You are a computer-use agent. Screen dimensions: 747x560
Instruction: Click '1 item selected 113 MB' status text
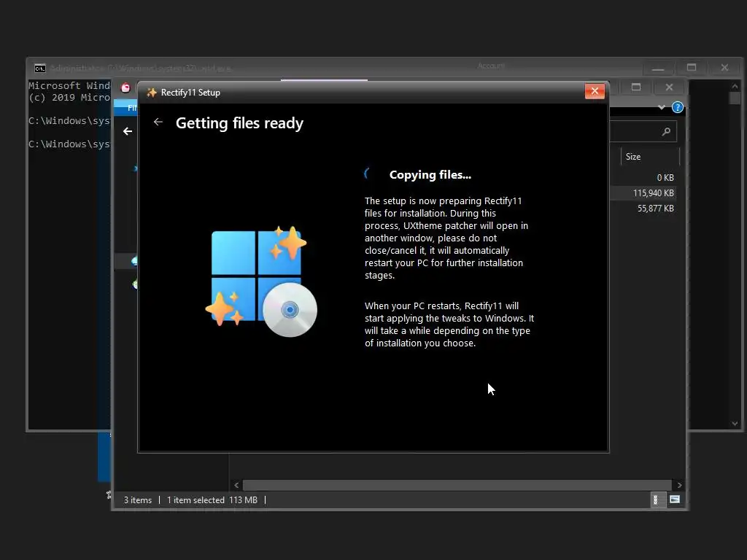coord(212,500)
